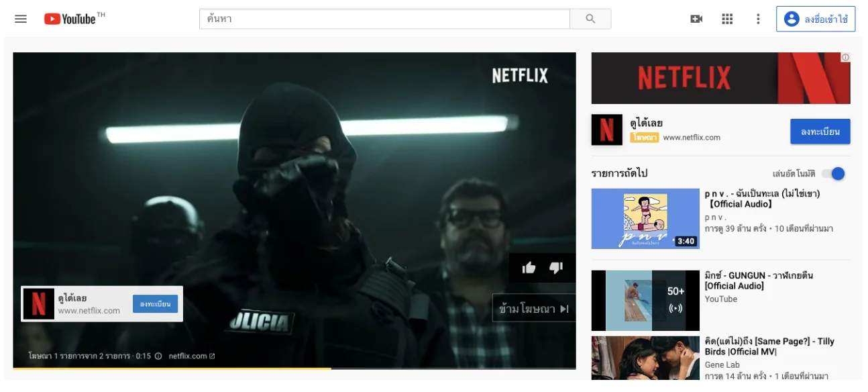Skip the ad with ข้ามโฆษณา
The height and width of the screenshot is (392, 868).
point(534,309)
